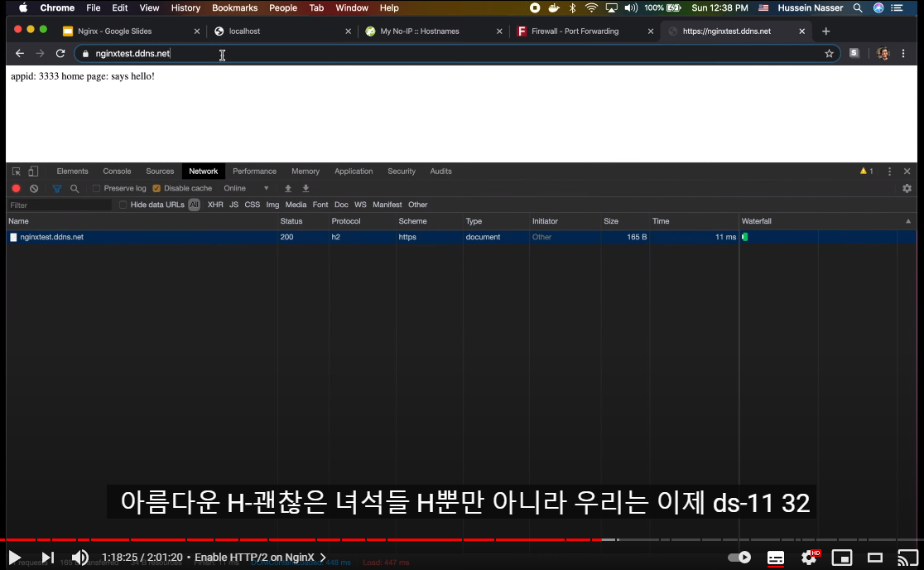Uncheck Disable cache

click(x=156, y=189)
